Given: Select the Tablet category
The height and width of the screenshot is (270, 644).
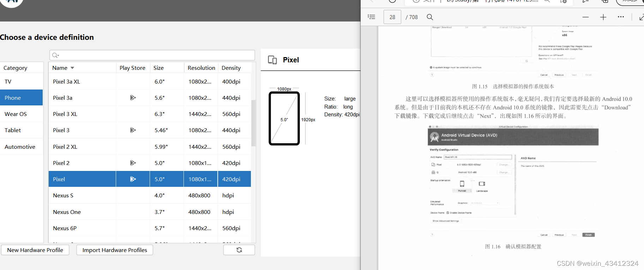Looking at the screenshot, I should [22, 130].
